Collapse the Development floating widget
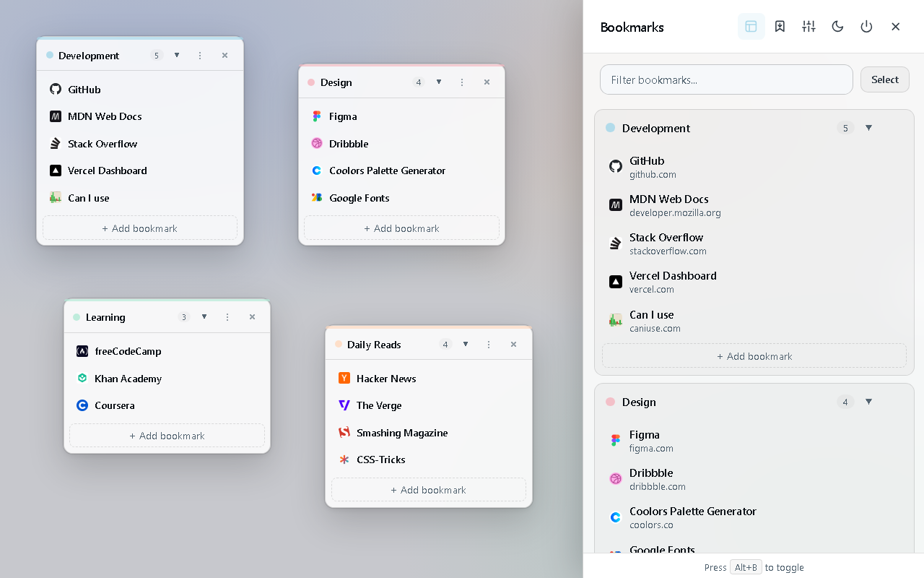 tap(177, 56)
